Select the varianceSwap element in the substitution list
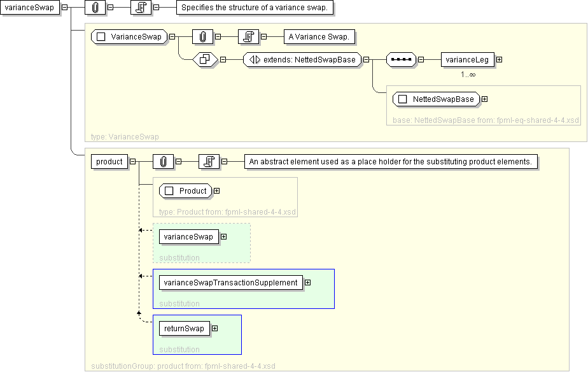The width and height of the screenshot is (588, 372). [188, 237]
